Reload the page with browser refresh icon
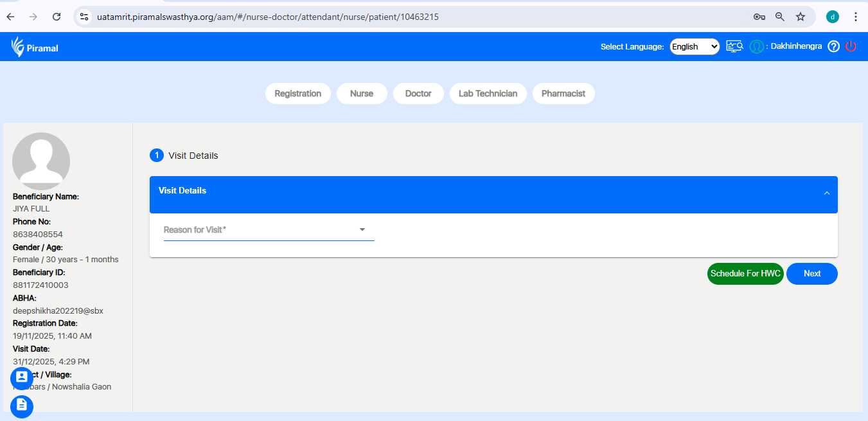 [57, 17]
